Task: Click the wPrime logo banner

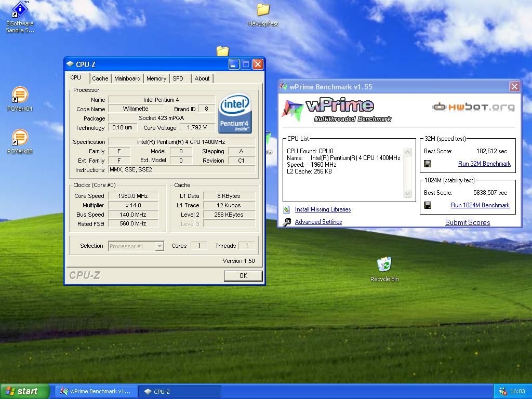Action: pyautogui.click(x=337, y=110)
